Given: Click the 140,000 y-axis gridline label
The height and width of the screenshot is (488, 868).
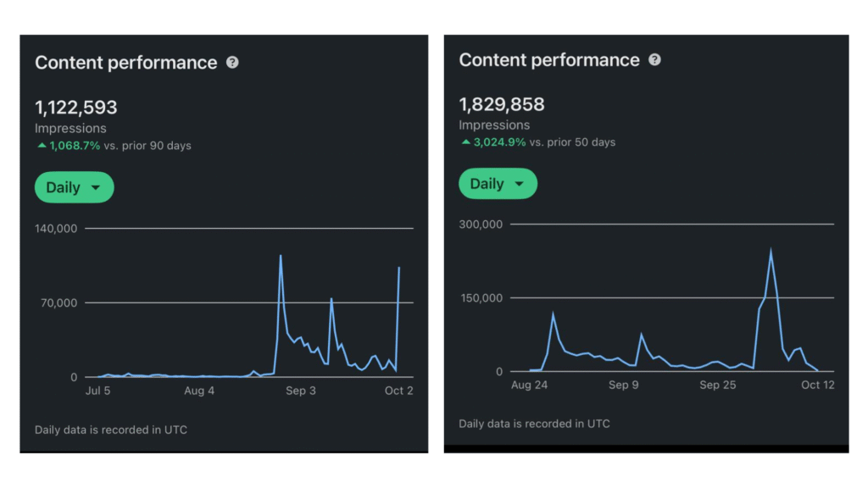Looking at the screenshot, I should pos(56,228).
